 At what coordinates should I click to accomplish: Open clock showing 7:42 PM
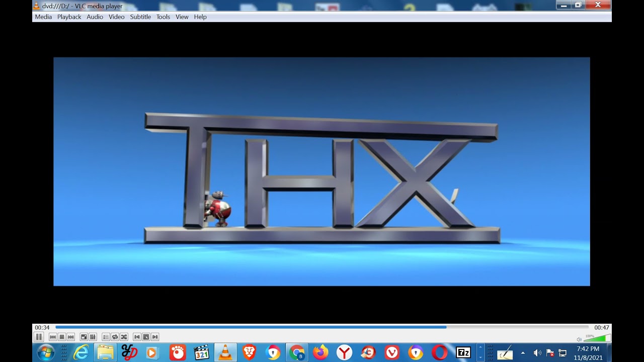tap(588, 353)
